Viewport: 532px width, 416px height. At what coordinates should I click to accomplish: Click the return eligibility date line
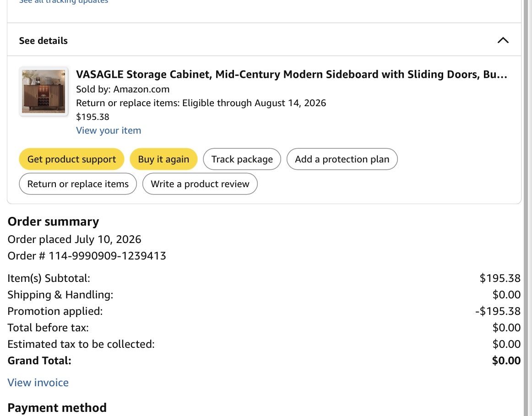tap(201, 103)
